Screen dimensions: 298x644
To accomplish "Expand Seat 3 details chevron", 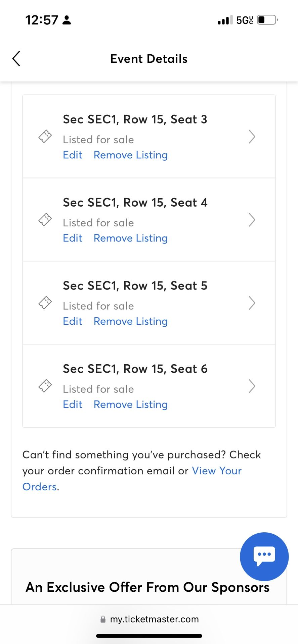I will point(252,137).
